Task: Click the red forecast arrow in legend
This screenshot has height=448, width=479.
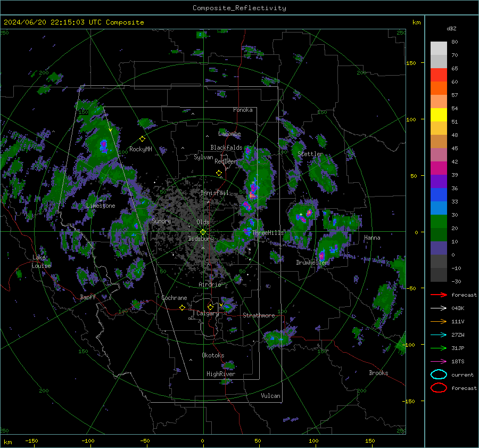Action: (x=439, y=295)
